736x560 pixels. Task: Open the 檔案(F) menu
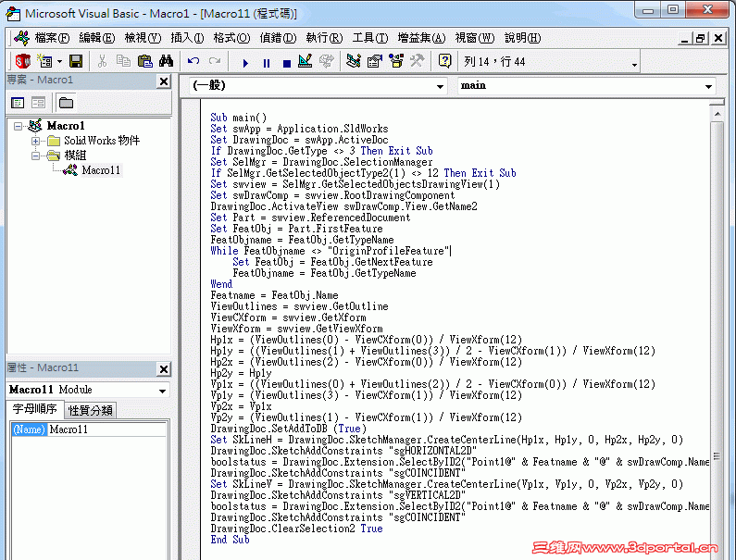(52, 38)
